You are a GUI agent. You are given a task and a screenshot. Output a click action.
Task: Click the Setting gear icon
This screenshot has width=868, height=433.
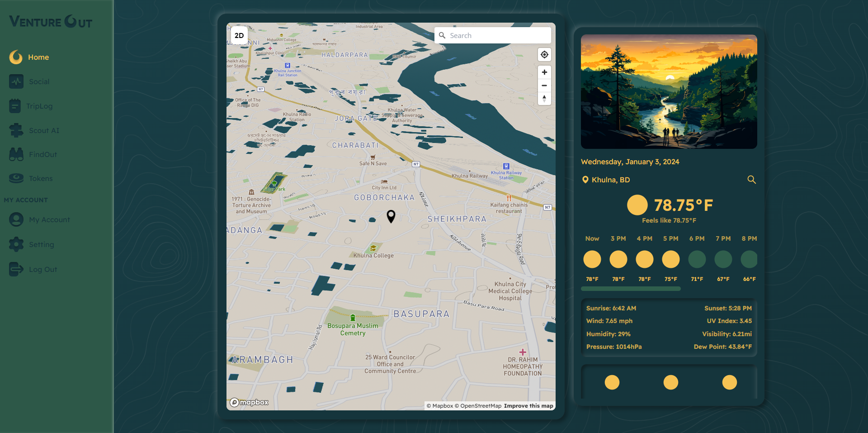point(16,244)
